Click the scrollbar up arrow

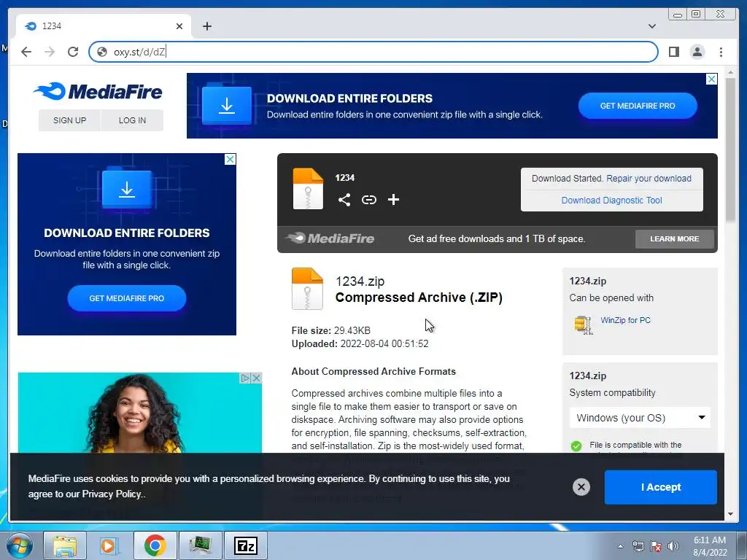[730, 73]
